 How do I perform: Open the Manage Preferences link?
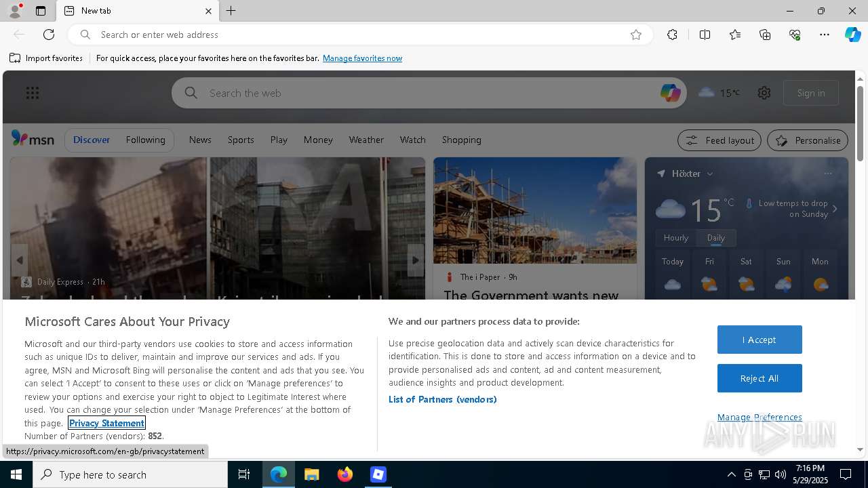tap(759, 417)
